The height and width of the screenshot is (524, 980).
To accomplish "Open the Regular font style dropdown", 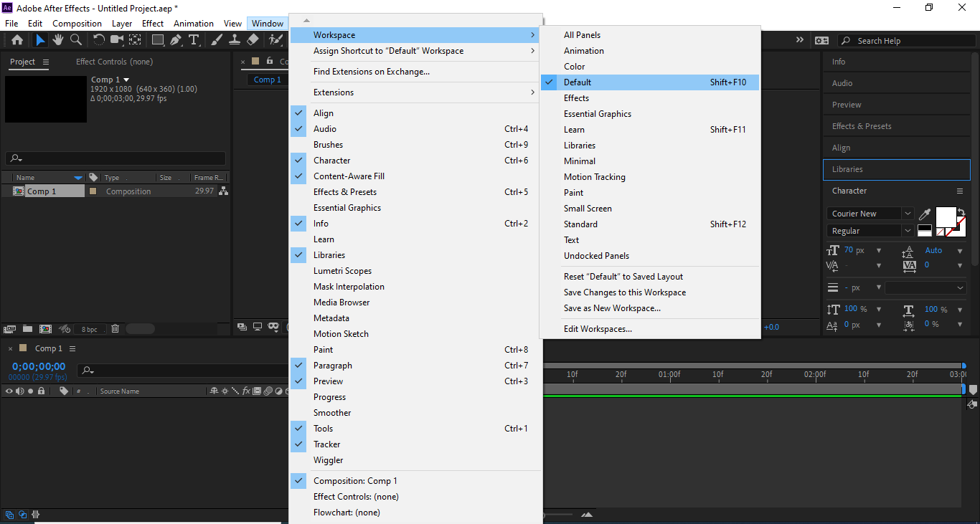I will point(908,231).
